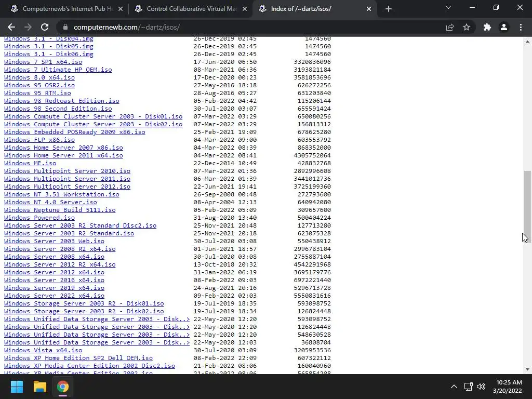This screenshot has width=532, height=399.
Task: Download Windows Server 2019 x64.iso
Action: [54, 288]
